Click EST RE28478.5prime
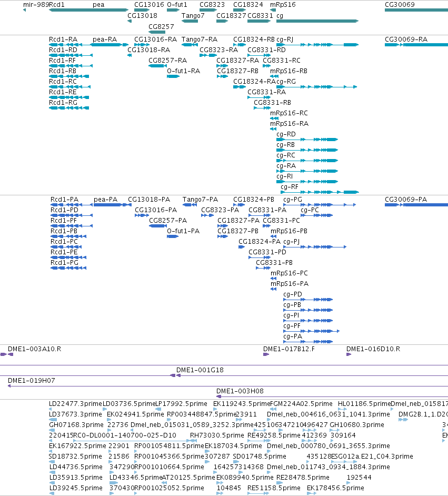This screenshot has width=448, height=496. [x=303, y=478]
